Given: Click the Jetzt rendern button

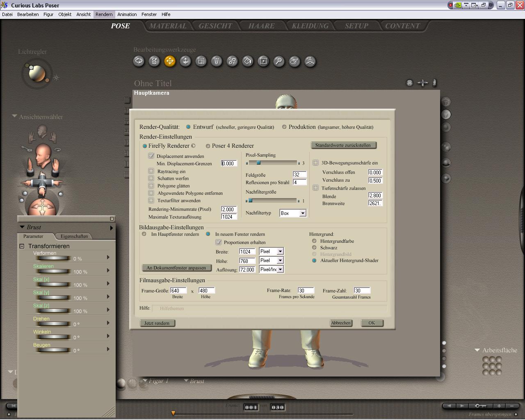Looking at the screenshot, I should pyautogui.click(x=157, y=323).
